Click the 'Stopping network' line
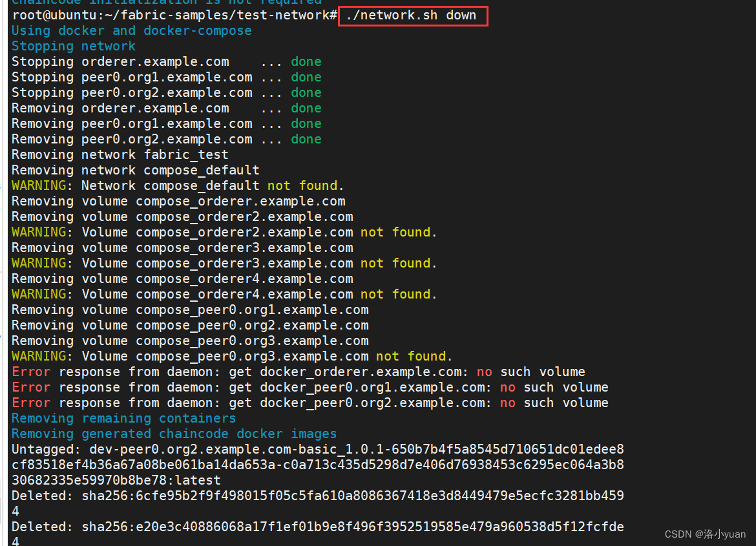This screenshot has height=546, width=756. (x=73, y=47)
